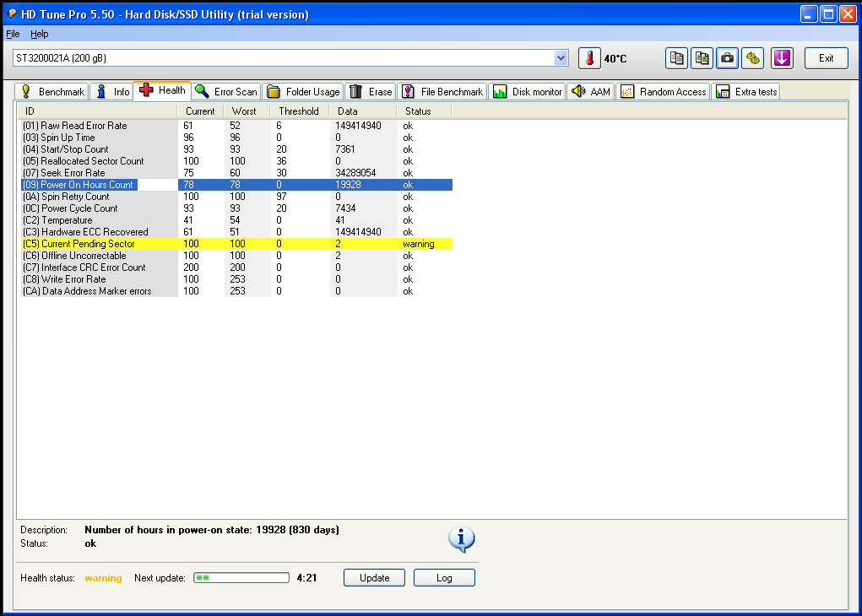Click the Exit button
862x616 pixels.
827,58
